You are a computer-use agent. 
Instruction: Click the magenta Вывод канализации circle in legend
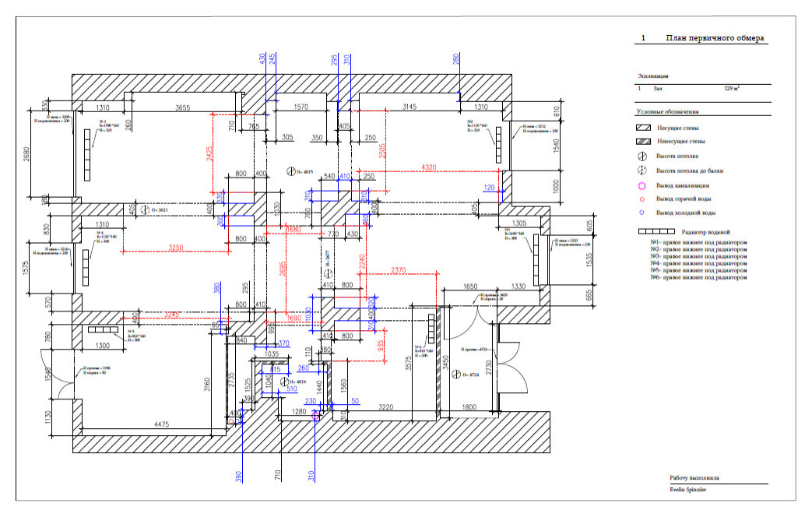point(643,186)
